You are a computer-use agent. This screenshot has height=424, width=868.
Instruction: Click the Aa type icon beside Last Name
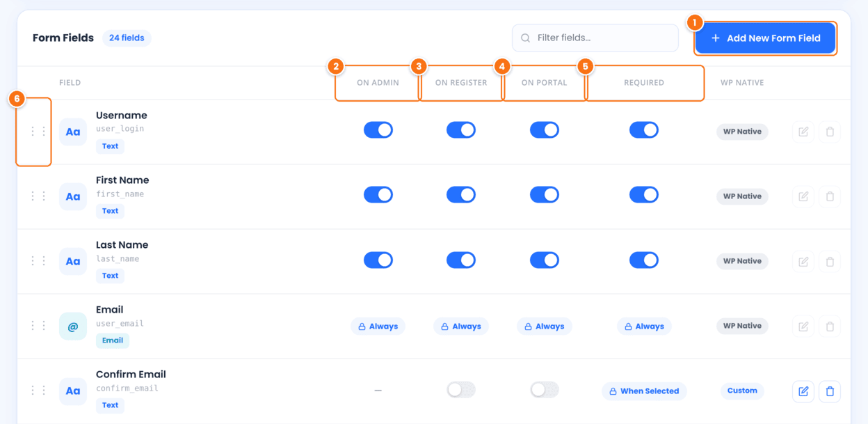(73, 261)
